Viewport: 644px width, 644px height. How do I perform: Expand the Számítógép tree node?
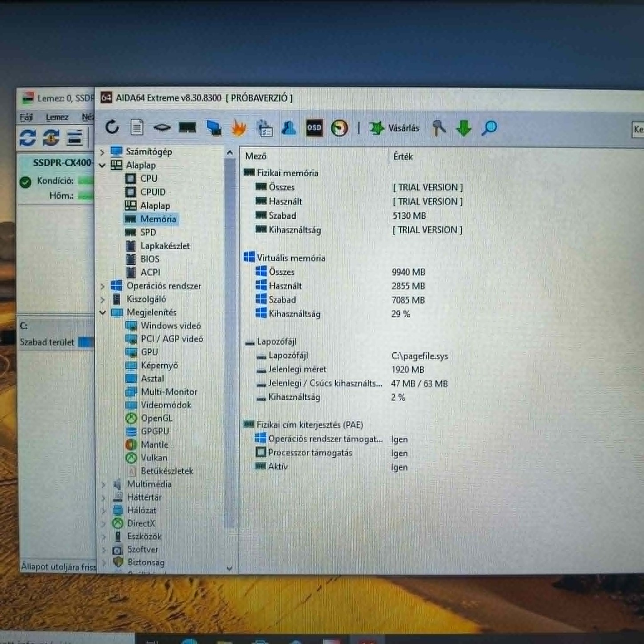(102, 152)
